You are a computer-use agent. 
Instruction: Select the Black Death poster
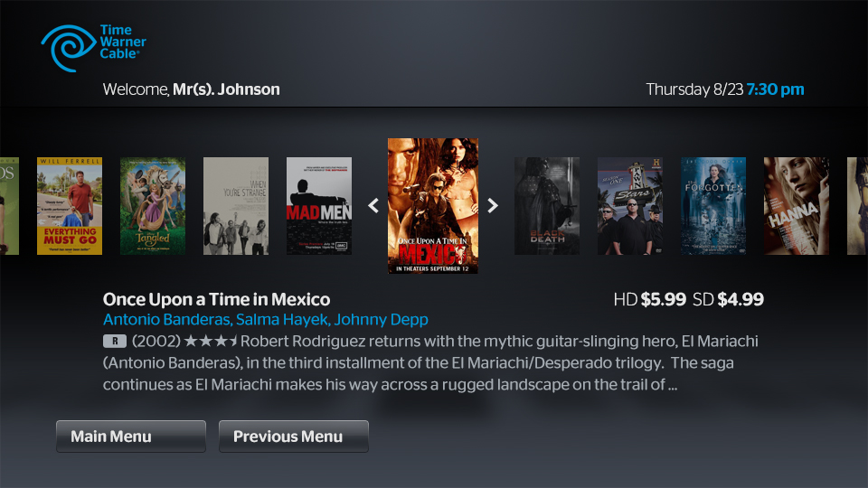coord(547,206)
